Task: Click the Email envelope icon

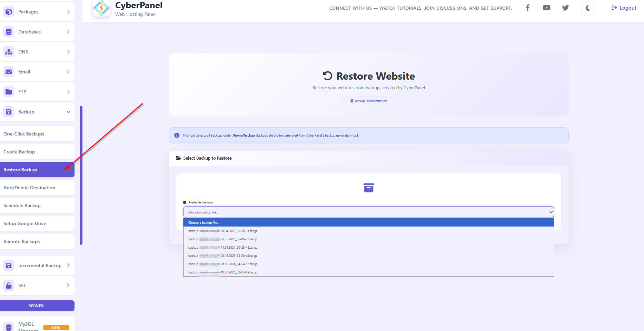Action: tap(9, 72)
